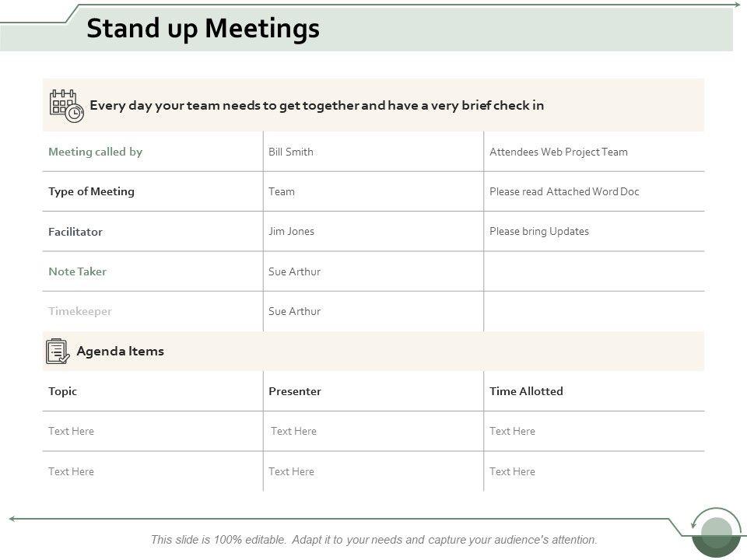Click the first Text Here under Topic

[71, 431]
